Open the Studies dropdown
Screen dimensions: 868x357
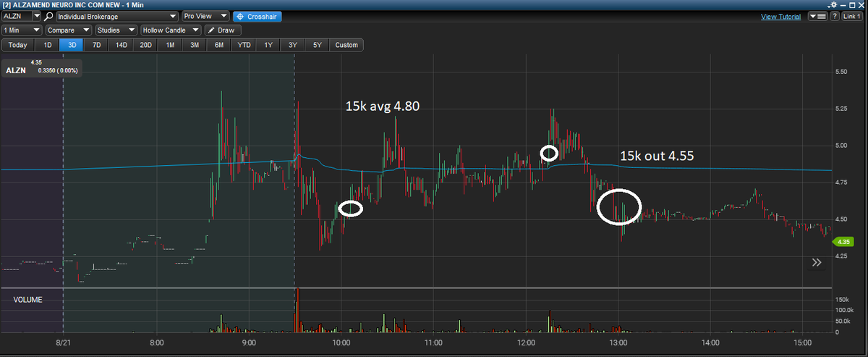tap(116, 30)
